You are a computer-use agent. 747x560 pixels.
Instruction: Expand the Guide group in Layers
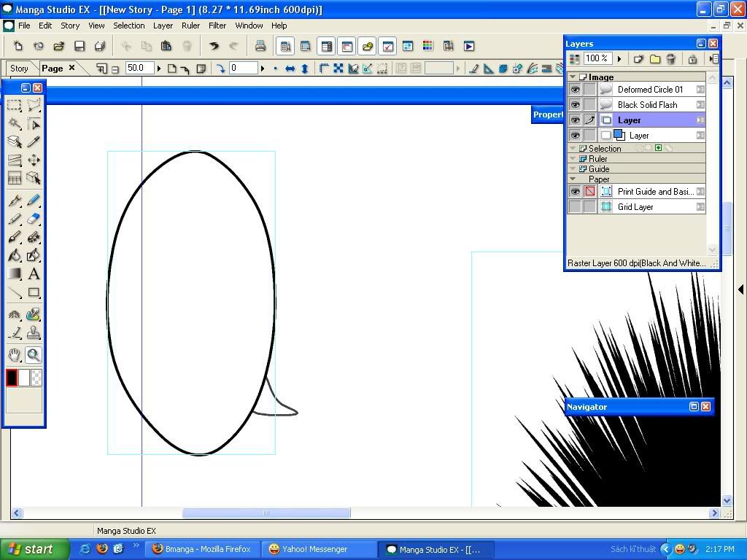[x=573, y=168]
